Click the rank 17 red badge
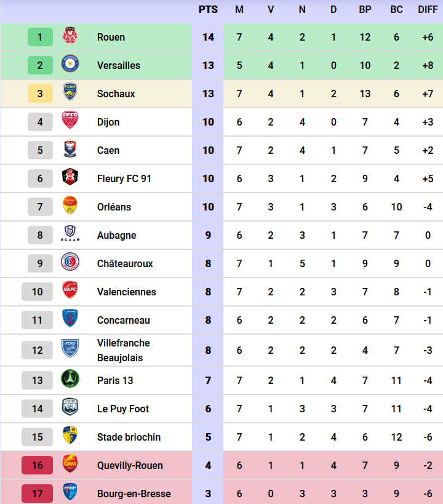This screenshot has height=504, width=443. (38, 494)
